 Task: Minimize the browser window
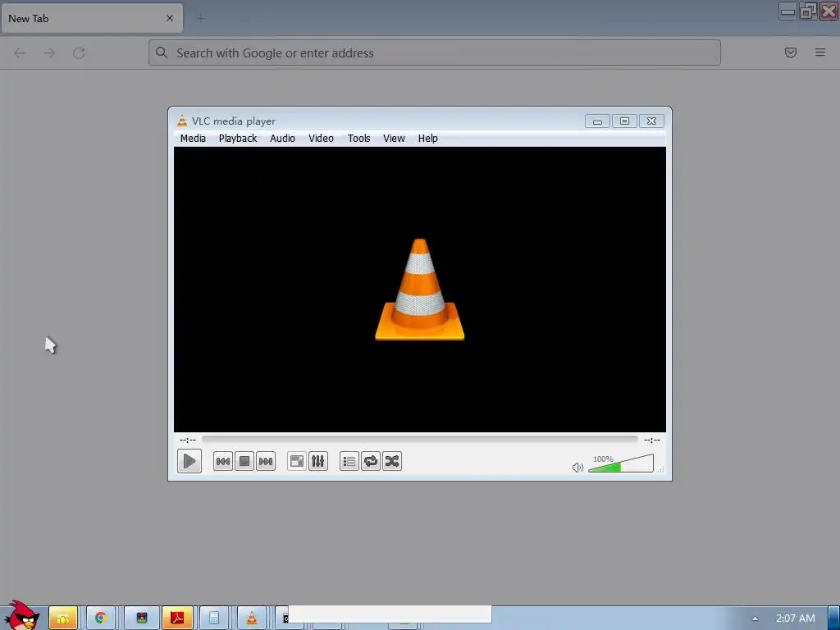click(x=787, y=11)
